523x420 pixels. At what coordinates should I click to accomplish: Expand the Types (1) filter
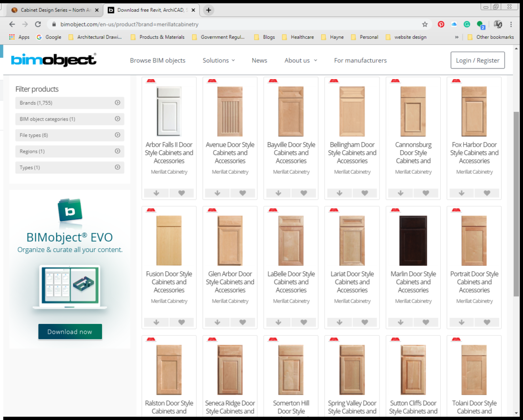click(69, 168)
